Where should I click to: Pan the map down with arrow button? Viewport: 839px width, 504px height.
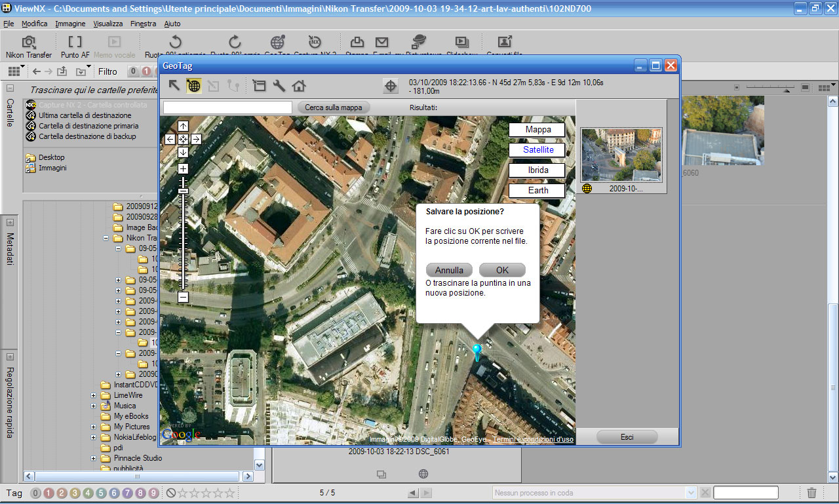click(x=183, y=152)
